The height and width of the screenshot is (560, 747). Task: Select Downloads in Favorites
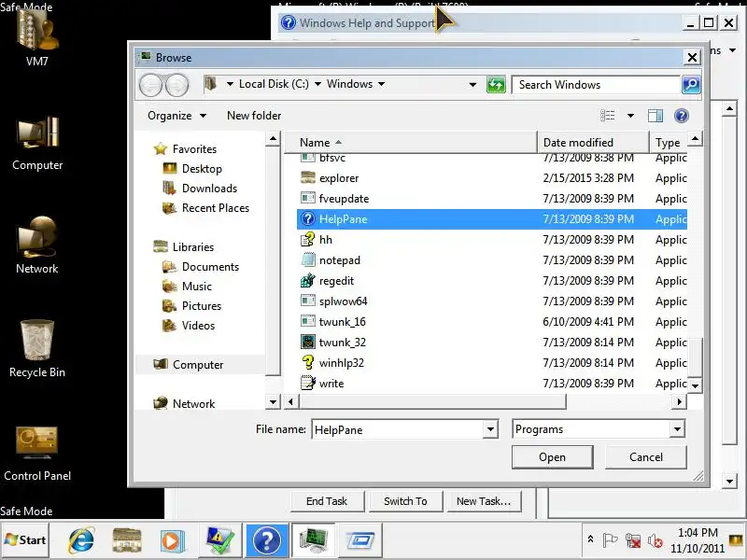click(200, 189)
